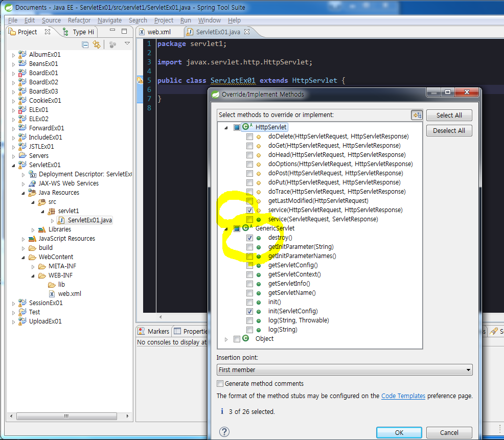
Task: Uncheck the init(ServletConfig) checkbox
Action: 249,311
